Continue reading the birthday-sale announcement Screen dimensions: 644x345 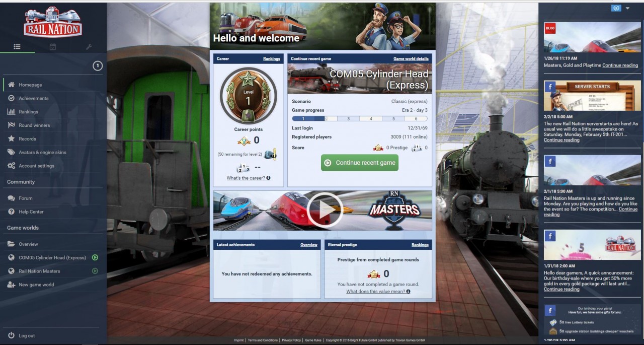[x=561, y=289]
